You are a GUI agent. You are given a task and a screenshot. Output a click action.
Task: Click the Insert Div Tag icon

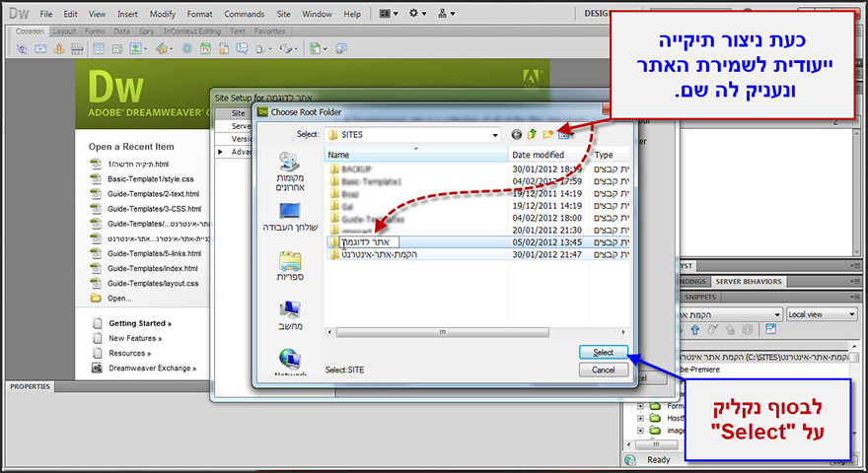116,48
